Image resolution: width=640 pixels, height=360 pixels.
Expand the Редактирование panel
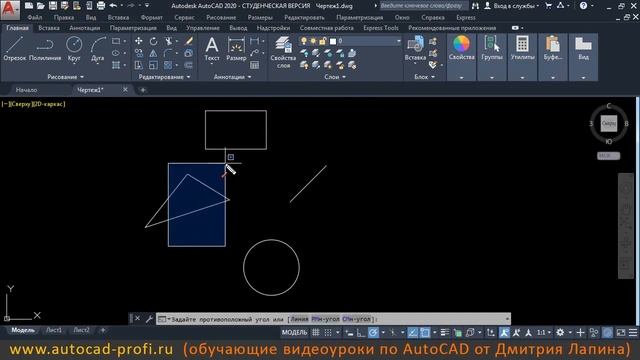click(164, 77)
